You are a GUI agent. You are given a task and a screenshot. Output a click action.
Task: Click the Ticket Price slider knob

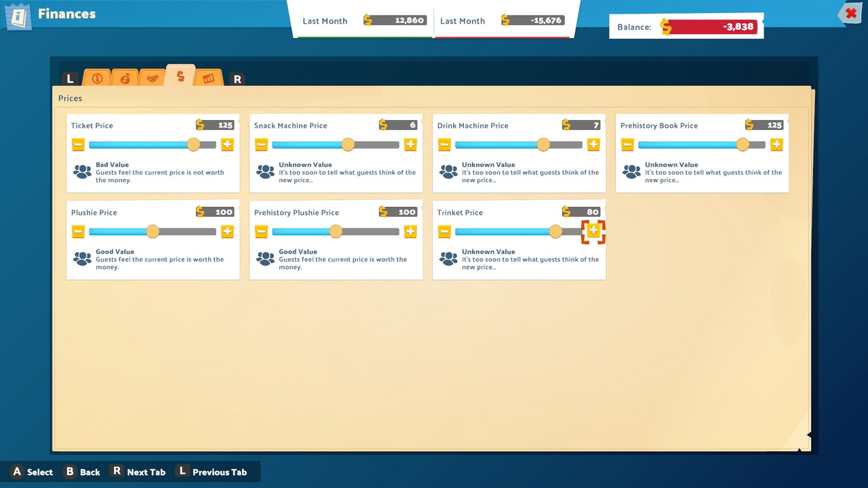click(193, 144)
